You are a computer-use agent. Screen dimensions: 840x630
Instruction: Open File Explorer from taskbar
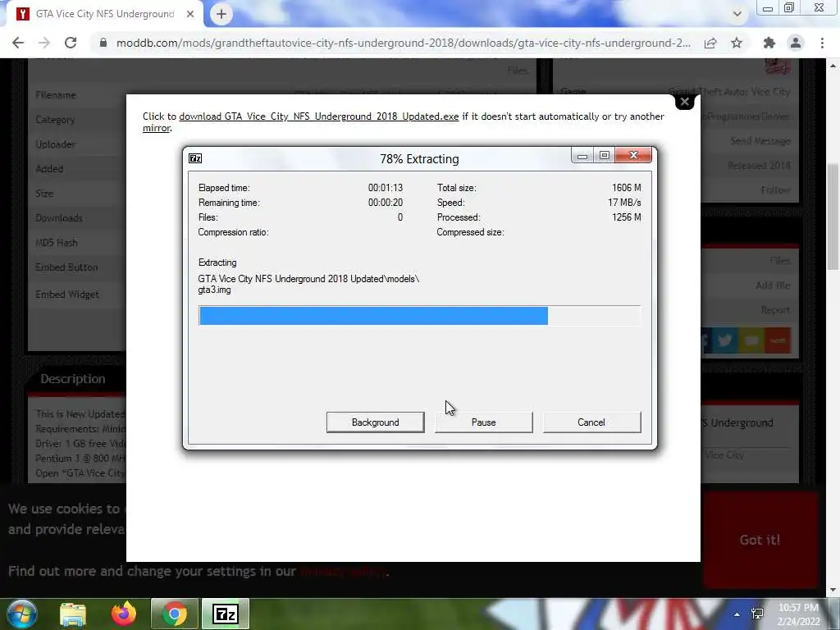(73, 614)
